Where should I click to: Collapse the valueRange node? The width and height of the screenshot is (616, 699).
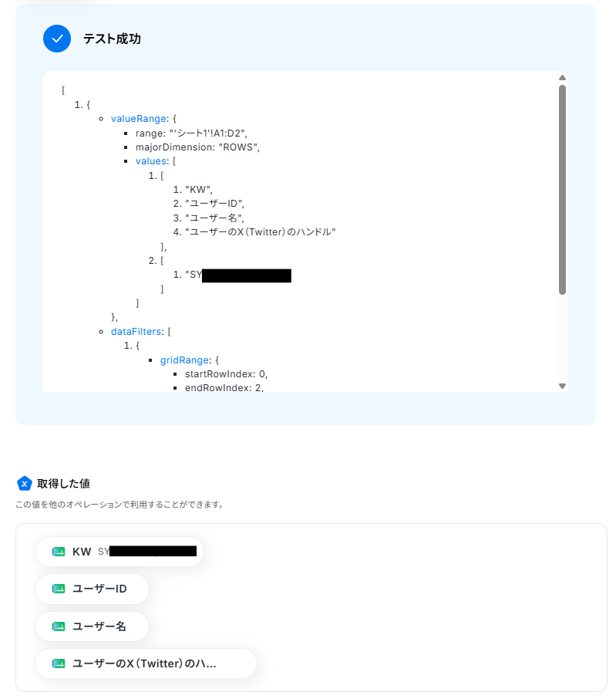pyautogui.click(x=139, y=119)
